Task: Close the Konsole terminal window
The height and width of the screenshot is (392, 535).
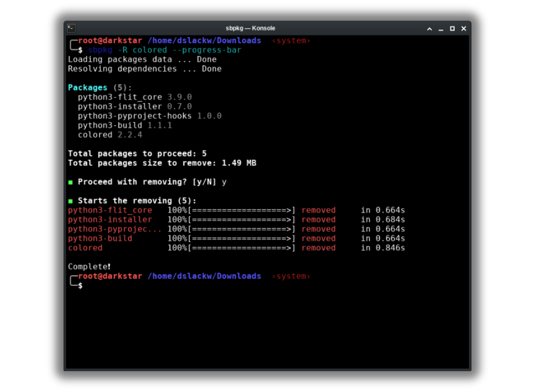Action: click(x=464, y=29)
